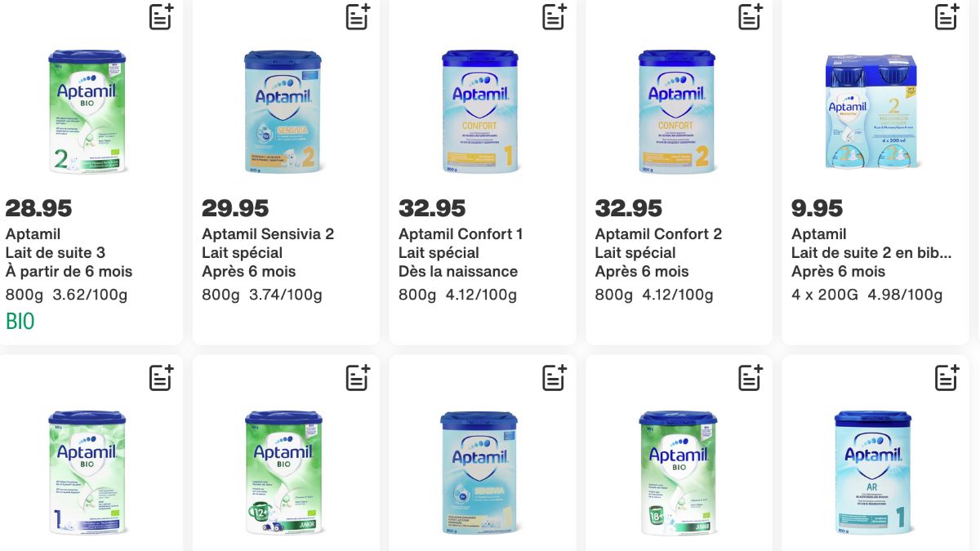
Task: Add Aptamil Bio 12+ Junior to shopping list
Action: 358,377
